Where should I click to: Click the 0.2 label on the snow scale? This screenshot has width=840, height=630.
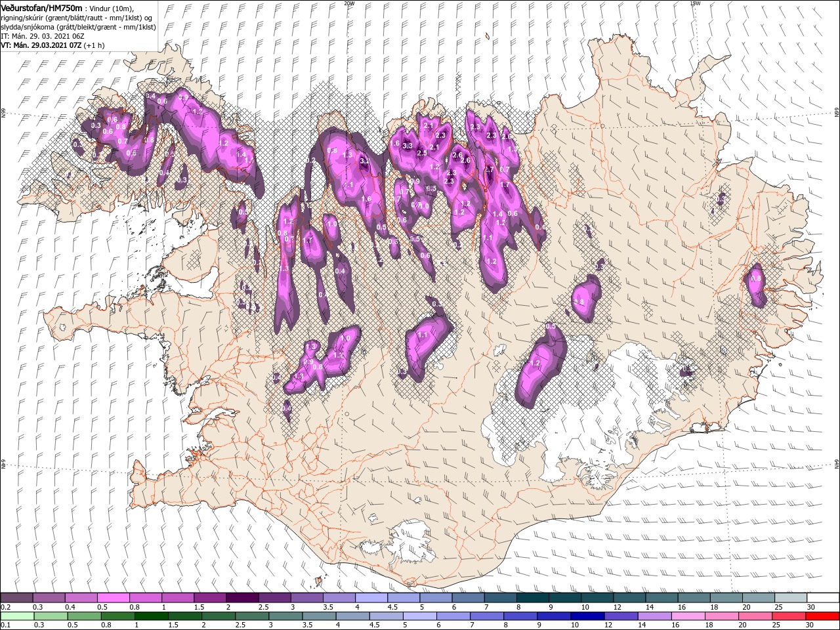(5, 607)
